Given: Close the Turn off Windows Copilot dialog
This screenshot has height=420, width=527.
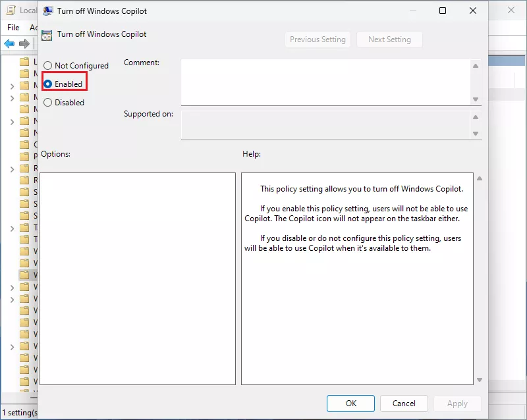Looking at the screenshot, I should 473,11.
